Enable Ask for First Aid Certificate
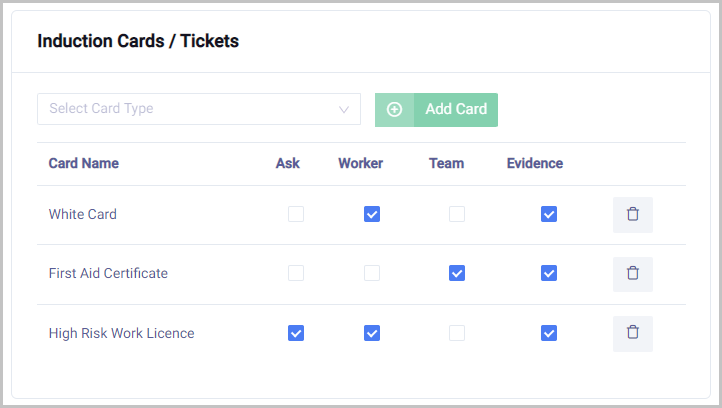Screen dimensions: 722x408 (x=296, y=273)
